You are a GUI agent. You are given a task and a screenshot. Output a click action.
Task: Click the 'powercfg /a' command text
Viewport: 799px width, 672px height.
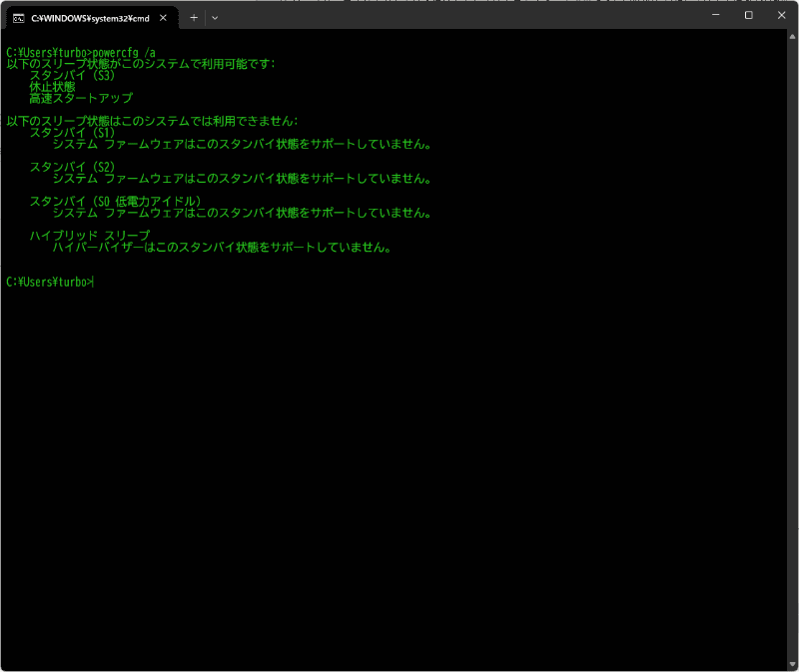(124, 53)
